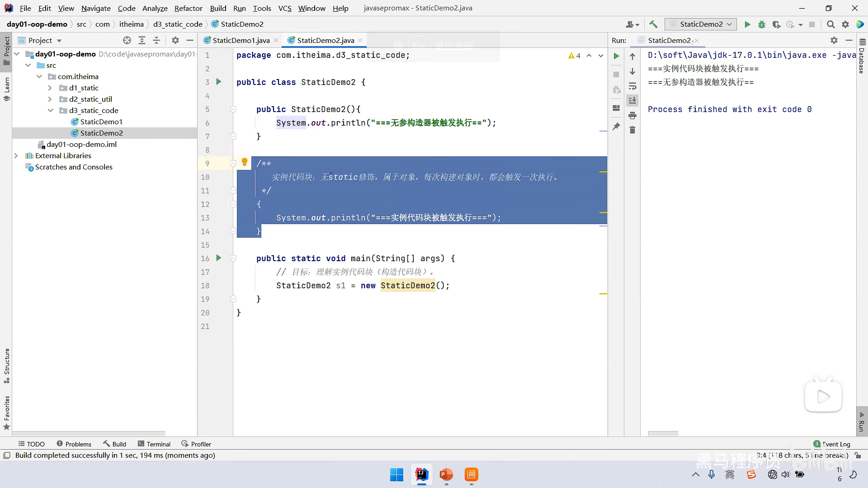Open the Event Log

832,444
